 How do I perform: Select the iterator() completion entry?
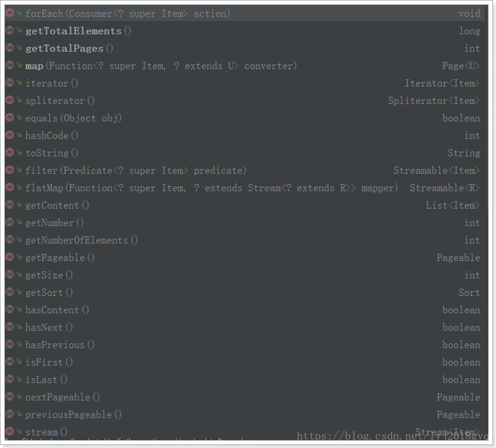pos(244,83)
